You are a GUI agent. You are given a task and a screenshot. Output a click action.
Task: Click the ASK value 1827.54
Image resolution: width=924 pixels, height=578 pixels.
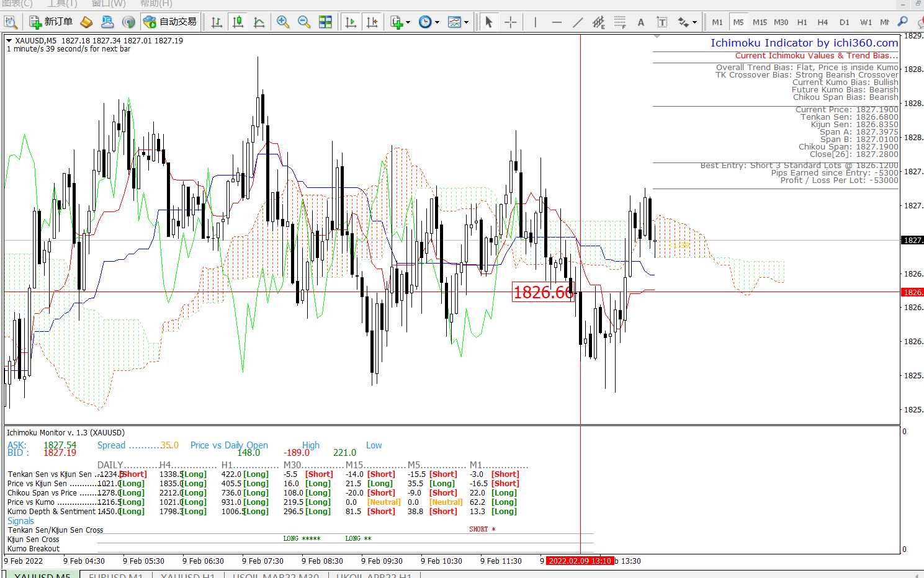point(60,445)
